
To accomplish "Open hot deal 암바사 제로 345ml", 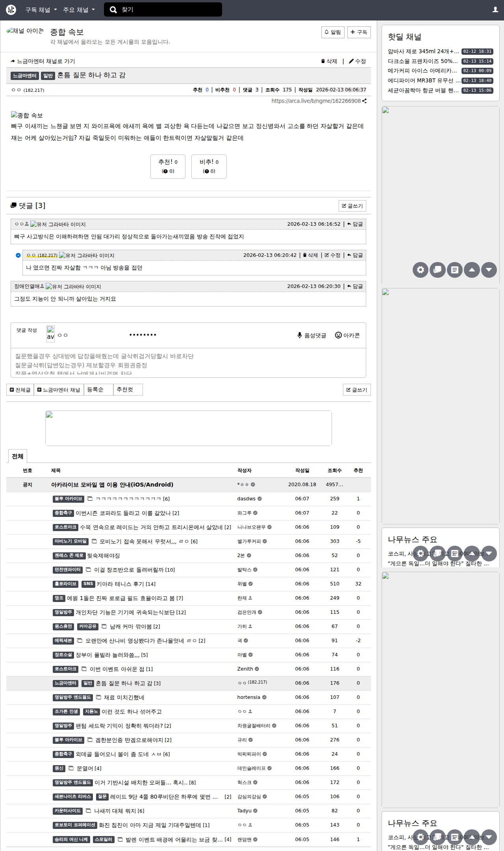I will coord(423,51).
